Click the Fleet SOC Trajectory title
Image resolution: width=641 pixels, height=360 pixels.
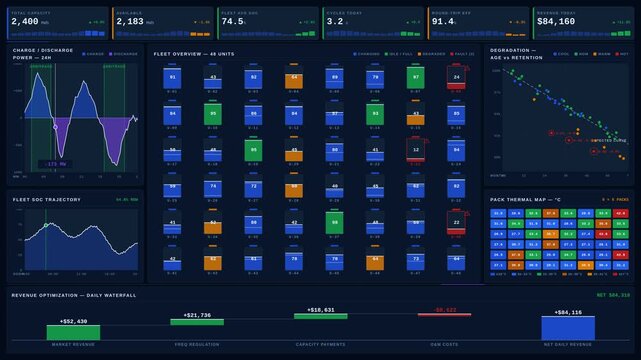point(47,200)
